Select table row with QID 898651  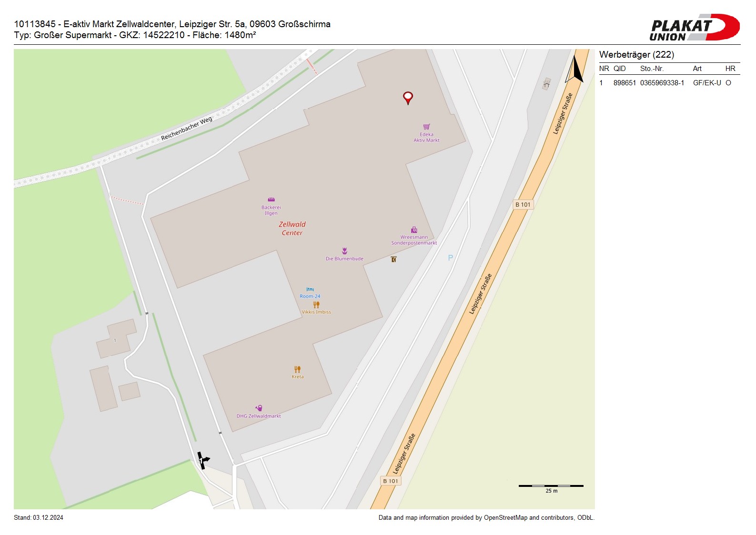(669, 83)
